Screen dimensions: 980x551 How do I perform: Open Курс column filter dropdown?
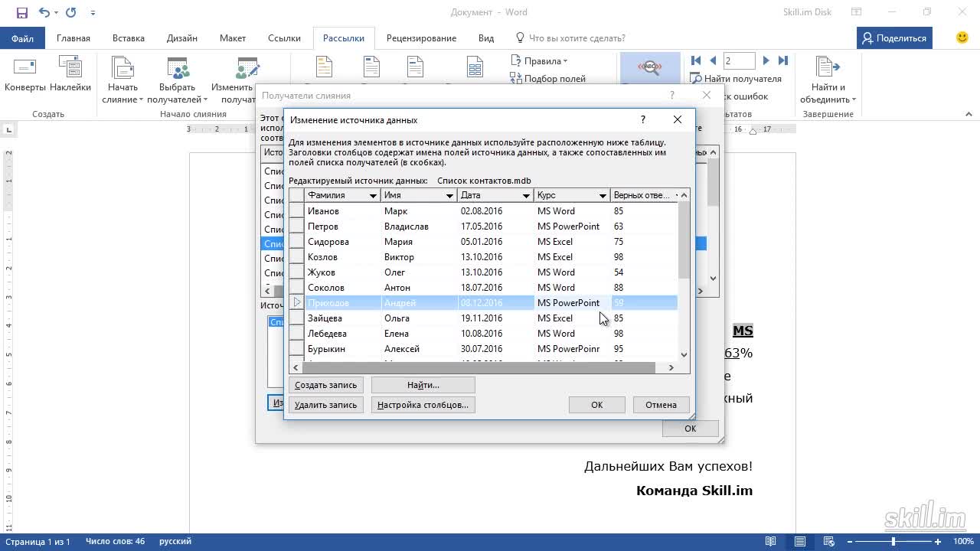click(603, 195)
